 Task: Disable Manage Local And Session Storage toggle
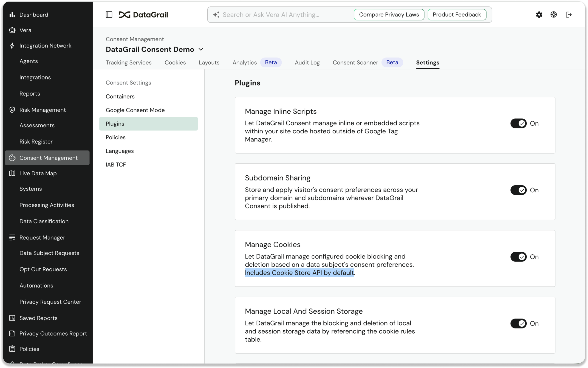[518, 323]
